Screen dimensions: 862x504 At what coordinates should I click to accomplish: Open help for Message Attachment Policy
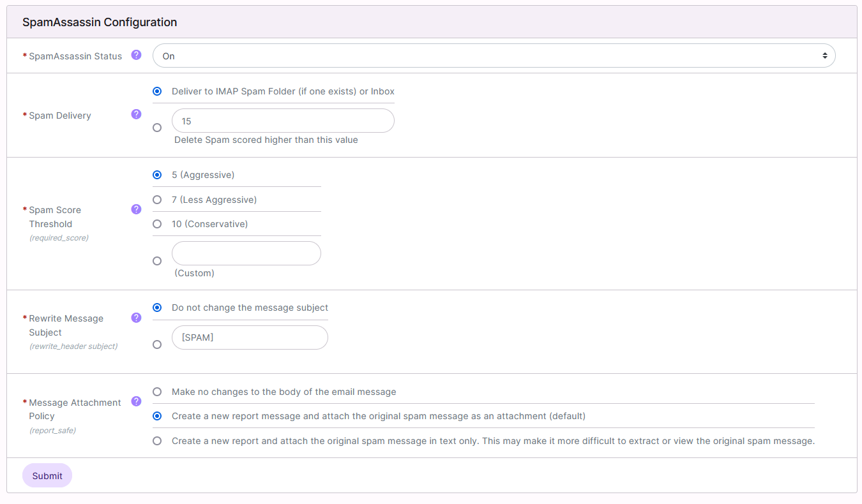click(x=136, y=401)
